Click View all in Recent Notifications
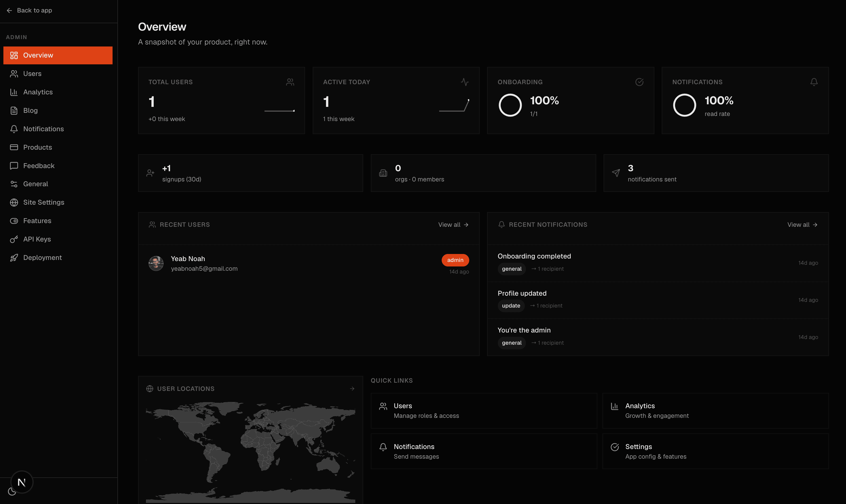 pyautogui.click(x=803, y=225)
